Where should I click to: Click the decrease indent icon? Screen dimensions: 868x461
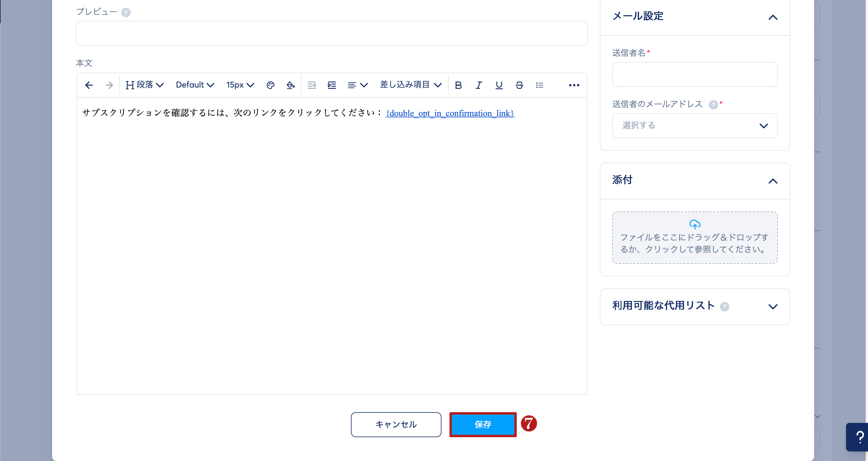pyautogui.click(x=311, y=85)
